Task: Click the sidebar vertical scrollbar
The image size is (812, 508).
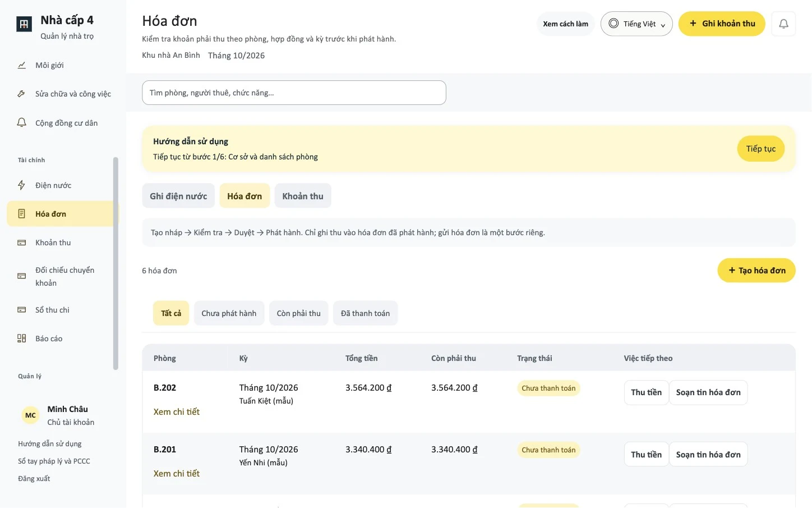Action: tap(116, 264)
